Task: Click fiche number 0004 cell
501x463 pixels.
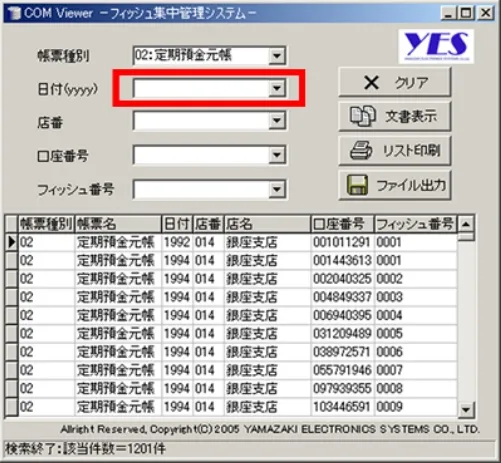Action: [x=415, y=315]
